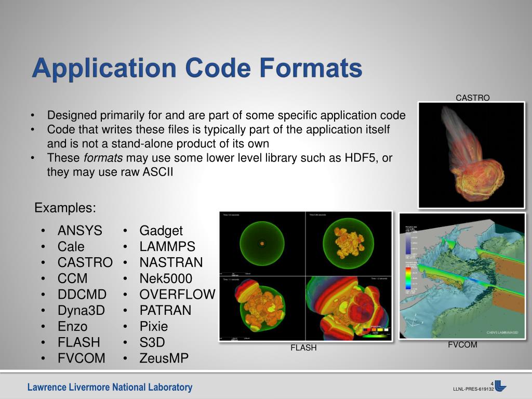Select the Nek5000 list item
The width and height of the screenshot is (532, 399).
[166, 278]
